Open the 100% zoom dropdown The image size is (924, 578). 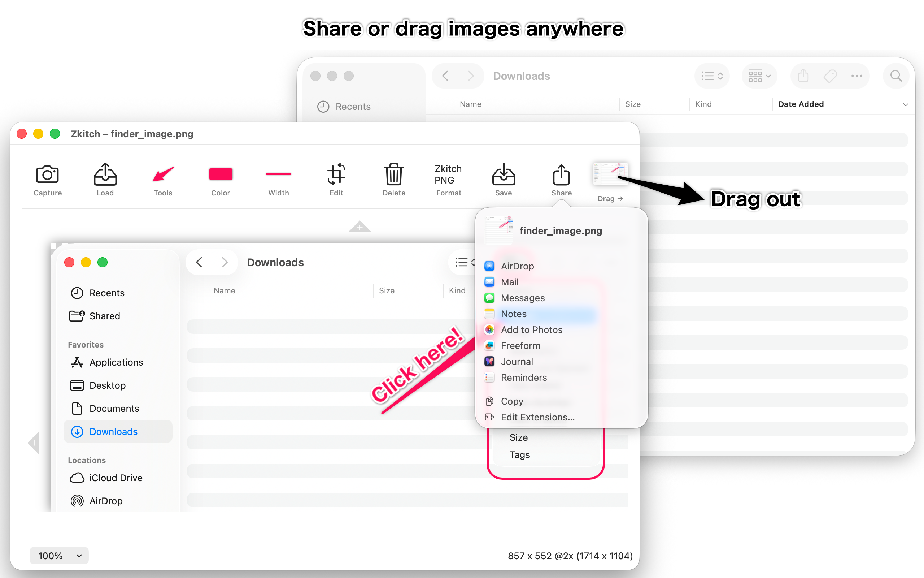59,556
